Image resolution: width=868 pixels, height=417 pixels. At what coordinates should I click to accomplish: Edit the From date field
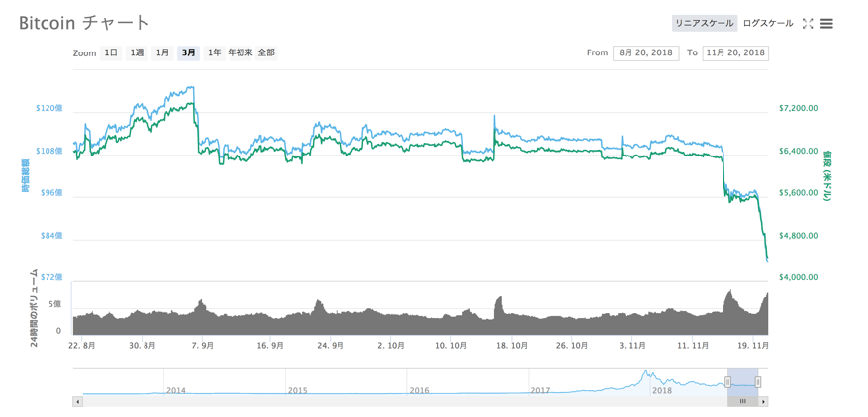tap(646, 53)
